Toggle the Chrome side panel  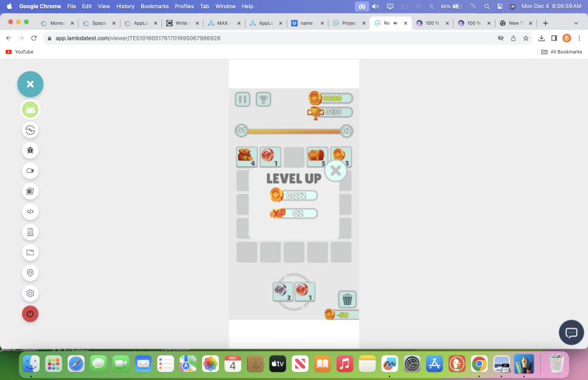click(x=554, y=38)
